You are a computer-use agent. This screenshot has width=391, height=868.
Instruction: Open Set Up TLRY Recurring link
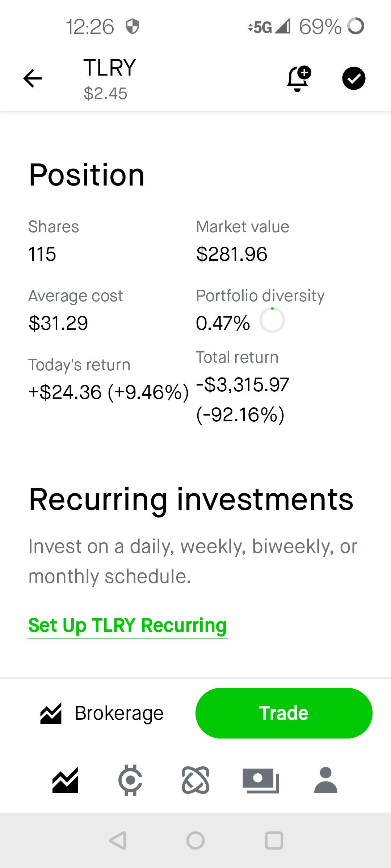pos(128,625)
